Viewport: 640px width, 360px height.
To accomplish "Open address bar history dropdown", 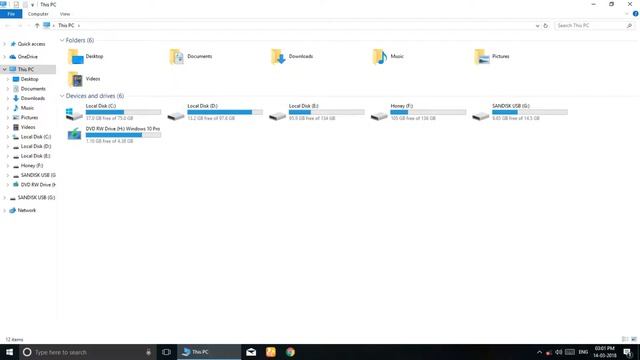I will (x=537, y=25).
